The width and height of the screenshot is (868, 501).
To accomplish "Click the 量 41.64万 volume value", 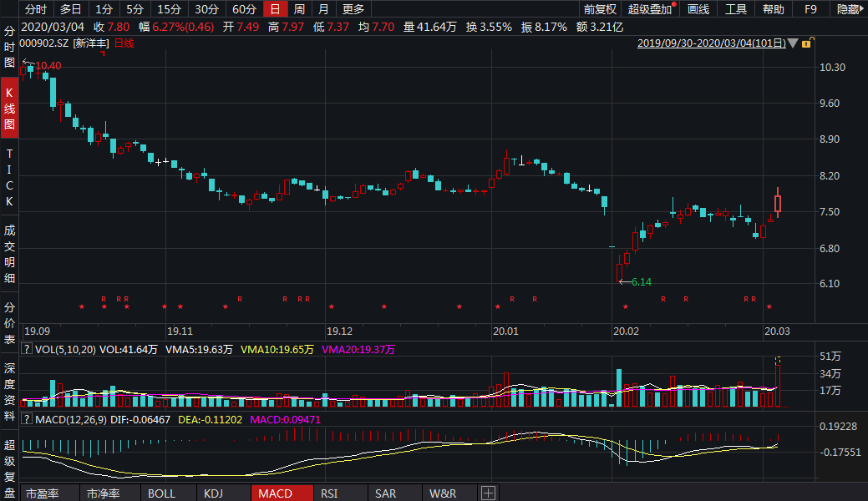I will [429, 27].
